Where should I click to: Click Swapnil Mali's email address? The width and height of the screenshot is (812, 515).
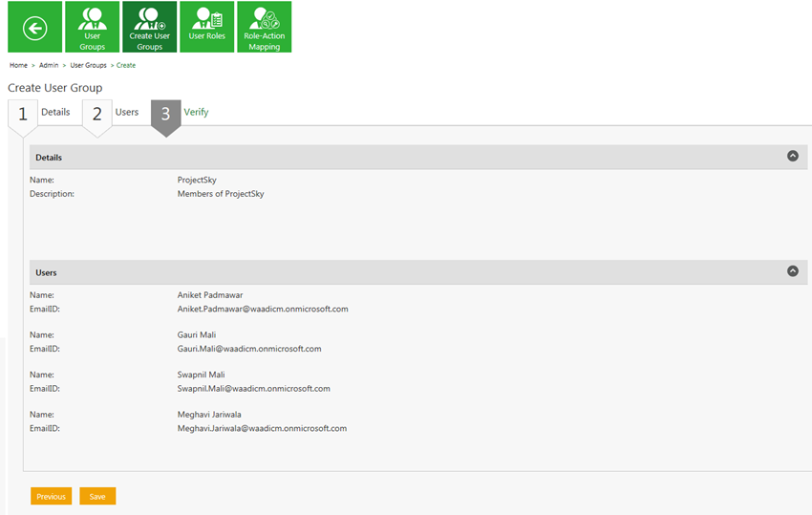click(253, 389)
